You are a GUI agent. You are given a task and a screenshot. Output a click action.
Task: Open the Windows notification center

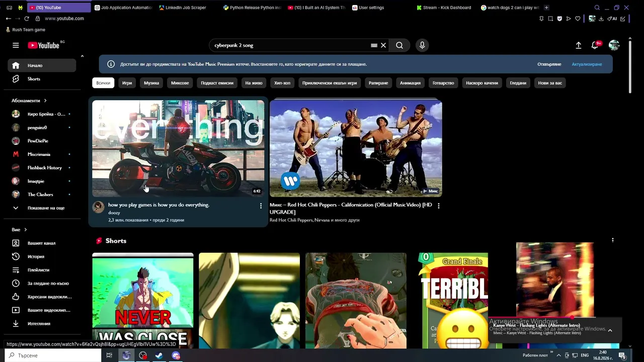tap(622, 355)
